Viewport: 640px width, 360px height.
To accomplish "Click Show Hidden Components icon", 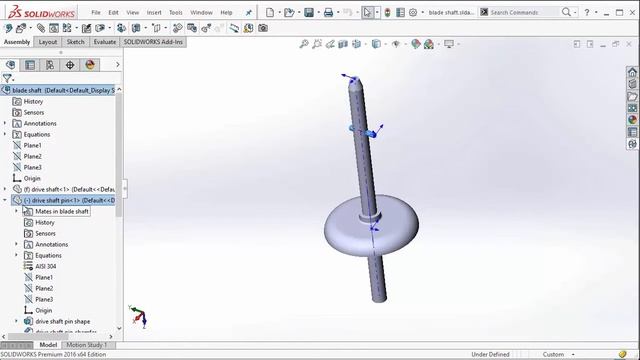I will (121, 28).
